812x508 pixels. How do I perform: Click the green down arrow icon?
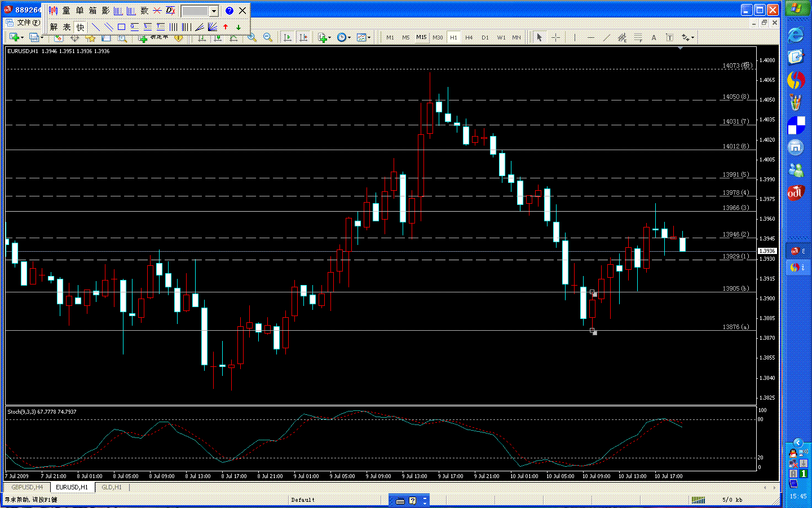click(x=239, y=27)
